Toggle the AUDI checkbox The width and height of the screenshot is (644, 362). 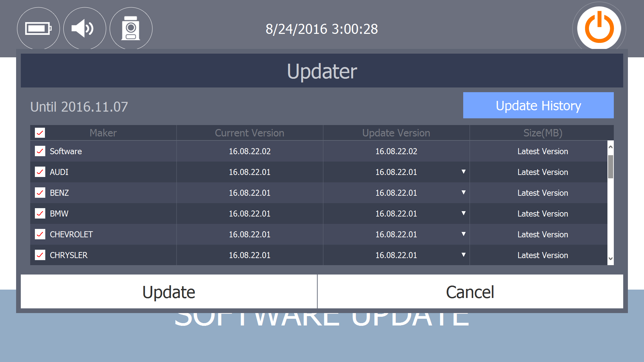40,172
